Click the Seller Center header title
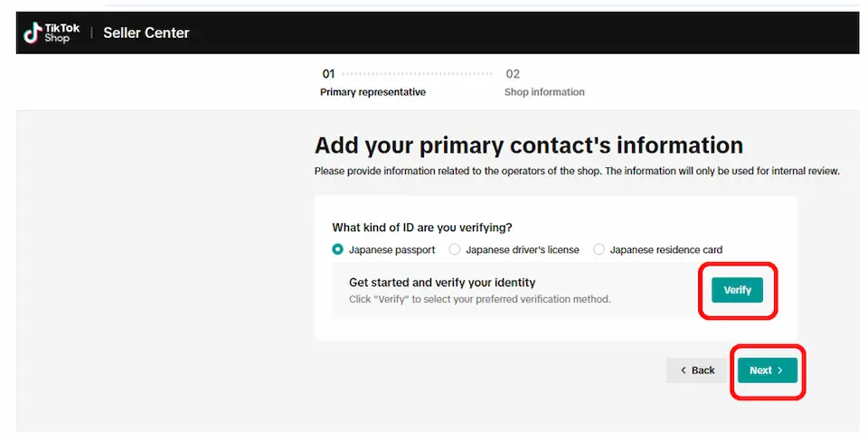 (146, 33)
